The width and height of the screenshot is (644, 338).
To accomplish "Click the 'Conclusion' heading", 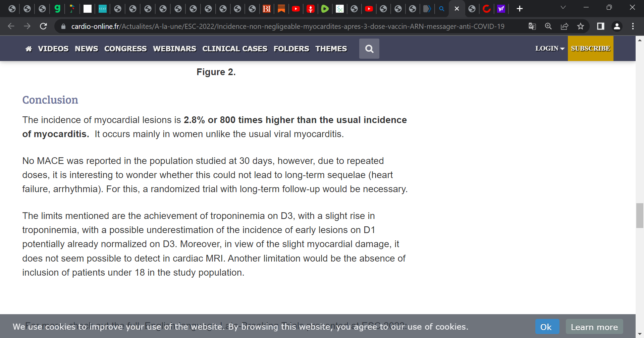I will point(50,100).
